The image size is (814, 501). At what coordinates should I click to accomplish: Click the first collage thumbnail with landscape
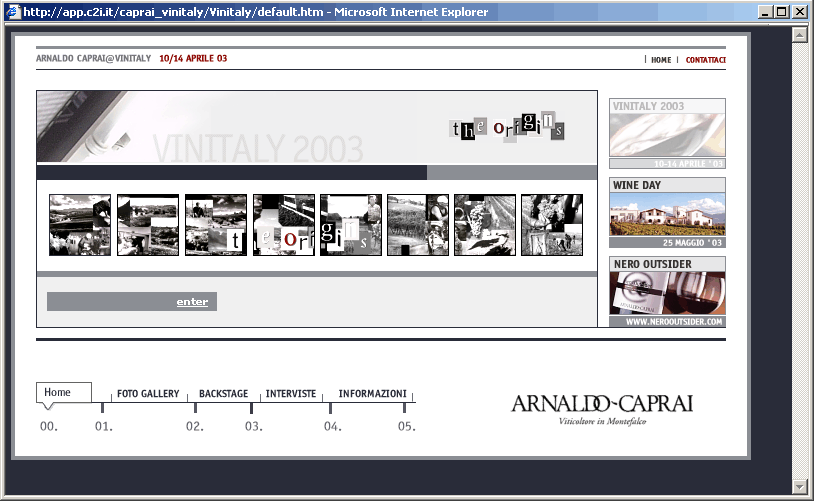(80, 225)
